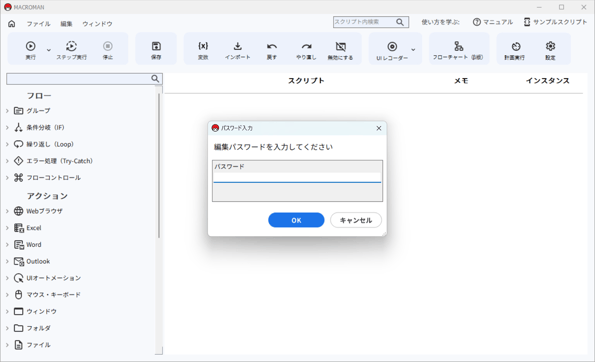The image size is (595, 362).
Task: Expand the グループ tree item
Action: click(x=7, y=111)
